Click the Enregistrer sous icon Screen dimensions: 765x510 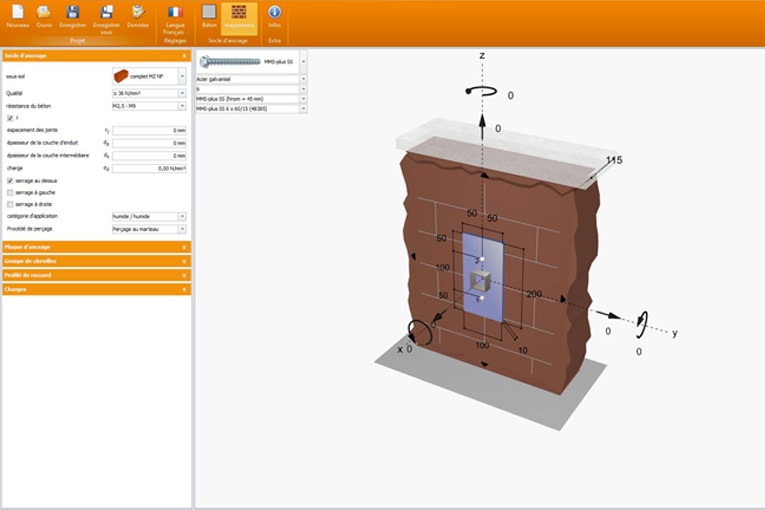[x=106, y=13]
